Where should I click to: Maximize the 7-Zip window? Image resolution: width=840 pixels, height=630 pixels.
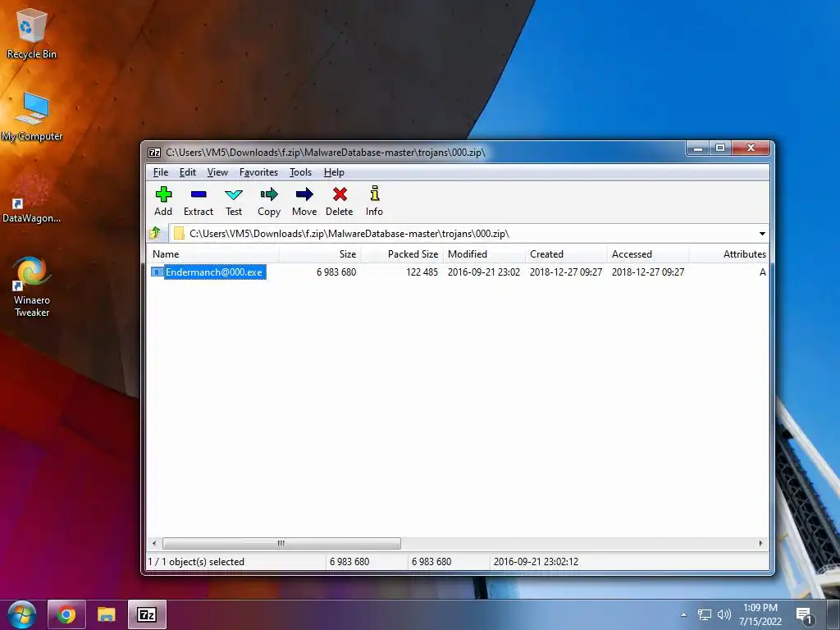(720, 148)
